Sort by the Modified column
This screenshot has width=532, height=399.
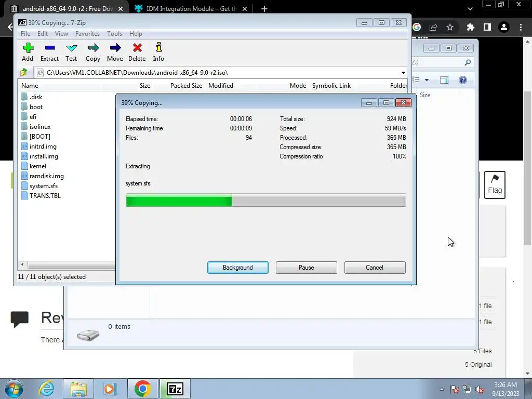pos(231,86)
